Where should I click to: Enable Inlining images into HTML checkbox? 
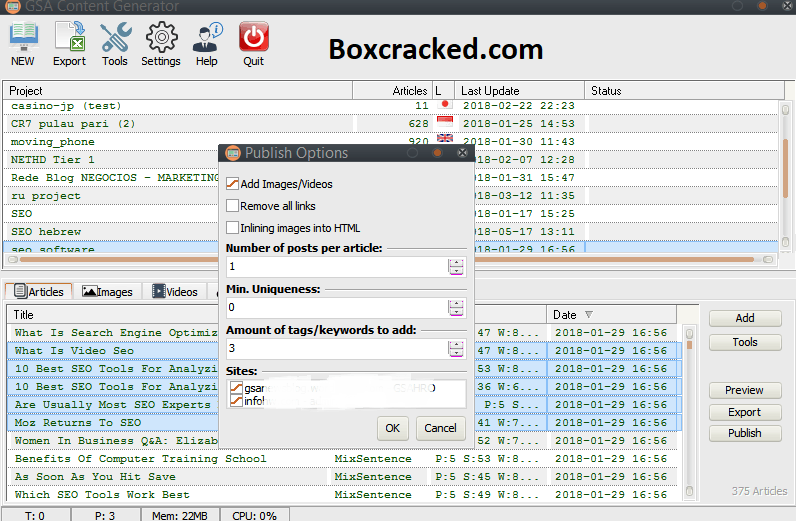click(233, 227)
